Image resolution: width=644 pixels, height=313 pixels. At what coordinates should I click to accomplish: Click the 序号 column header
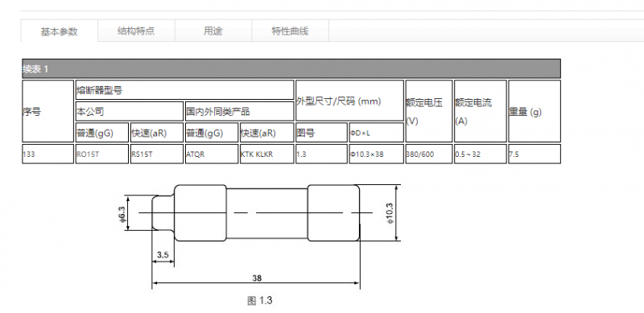[47, 111]
